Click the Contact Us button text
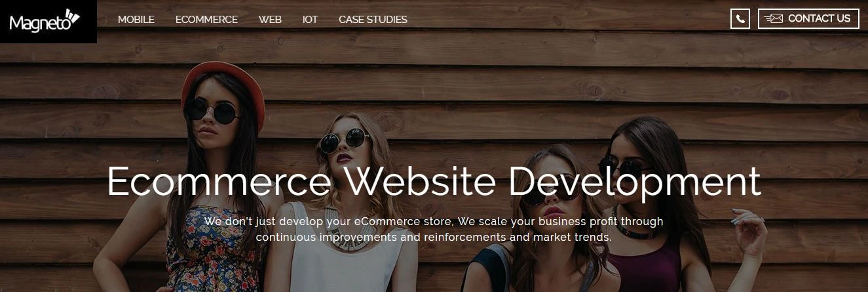The height and width of the screenshot is (292, 868). 819,19
